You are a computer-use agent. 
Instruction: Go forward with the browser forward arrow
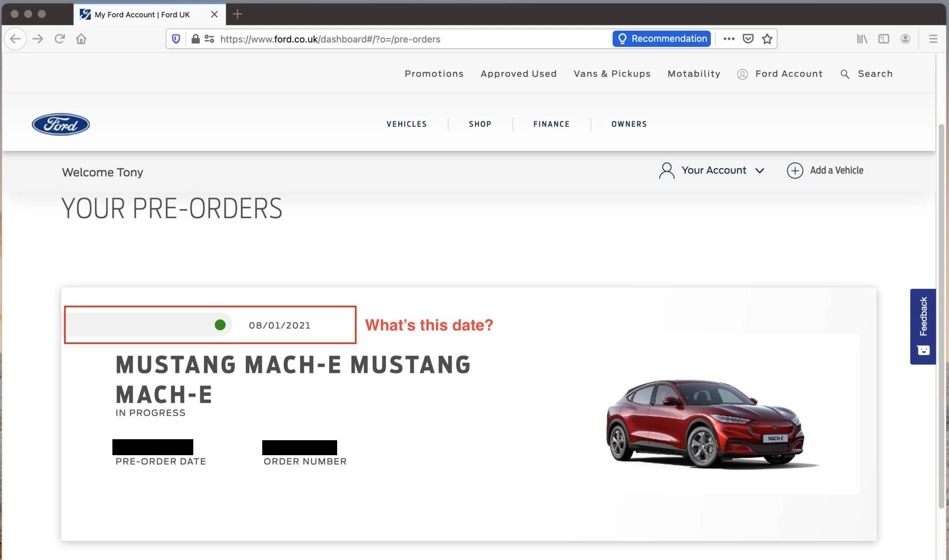pyautogui.click(x=37, y=39)
